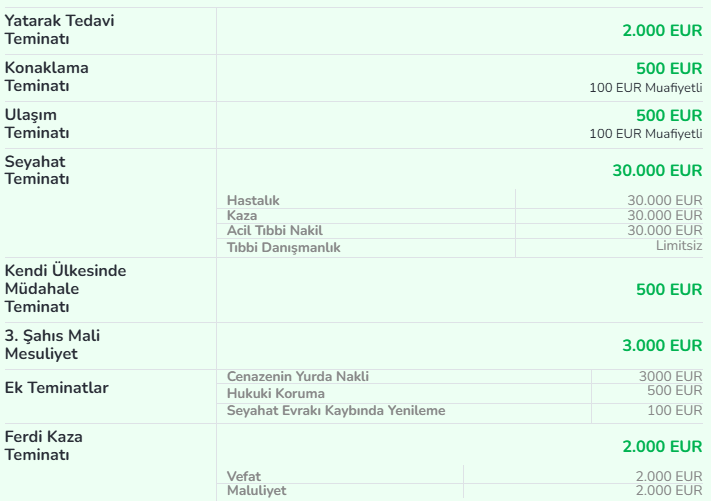This screenshot has height=501, width=711.
Task: Select the Ek Teminatlar heading
Action: (x=57, y=387)
